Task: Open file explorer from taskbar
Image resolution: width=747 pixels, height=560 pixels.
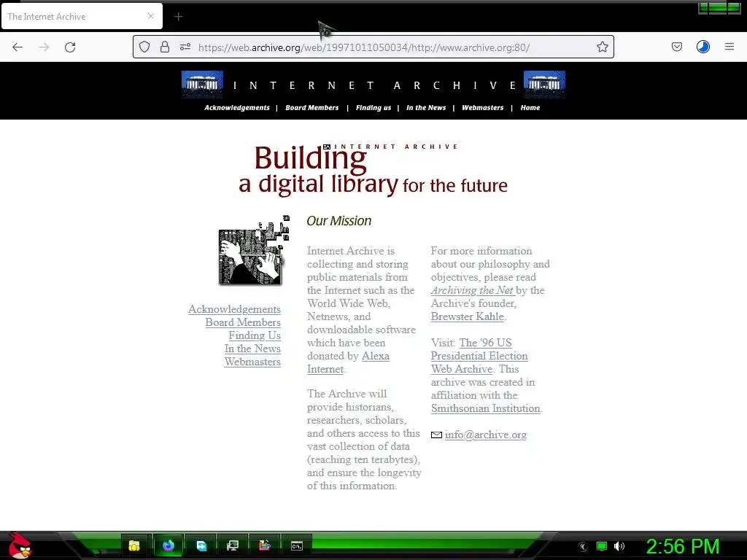Action: click(x=134, y=545)
